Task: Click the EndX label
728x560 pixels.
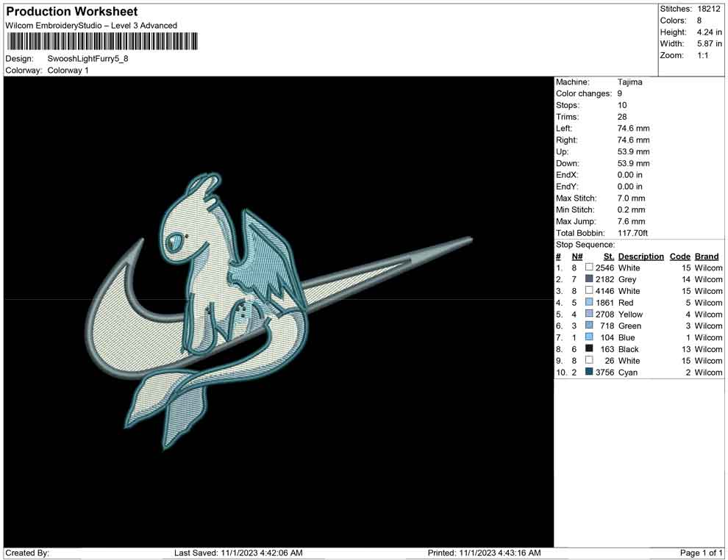Action: (x=567, y=175)
